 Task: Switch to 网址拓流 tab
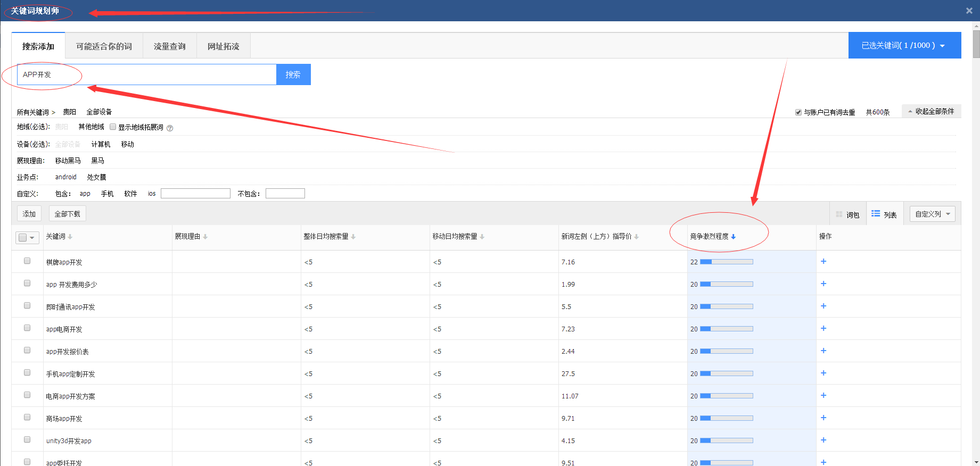click(224, 46)
